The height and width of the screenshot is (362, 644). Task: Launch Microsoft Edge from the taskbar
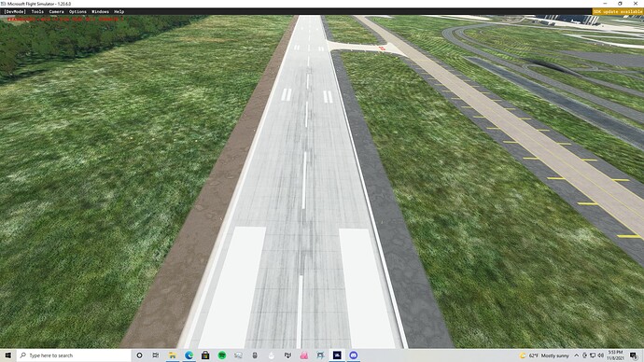[x=189, y=355]
